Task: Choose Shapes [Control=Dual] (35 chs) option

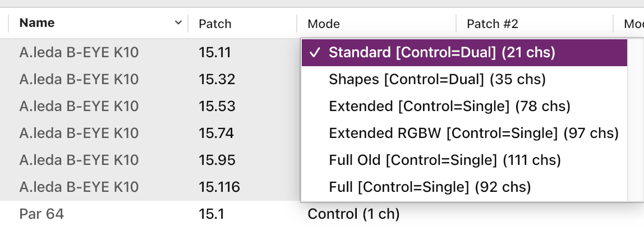Action: [x=437, y=79]
